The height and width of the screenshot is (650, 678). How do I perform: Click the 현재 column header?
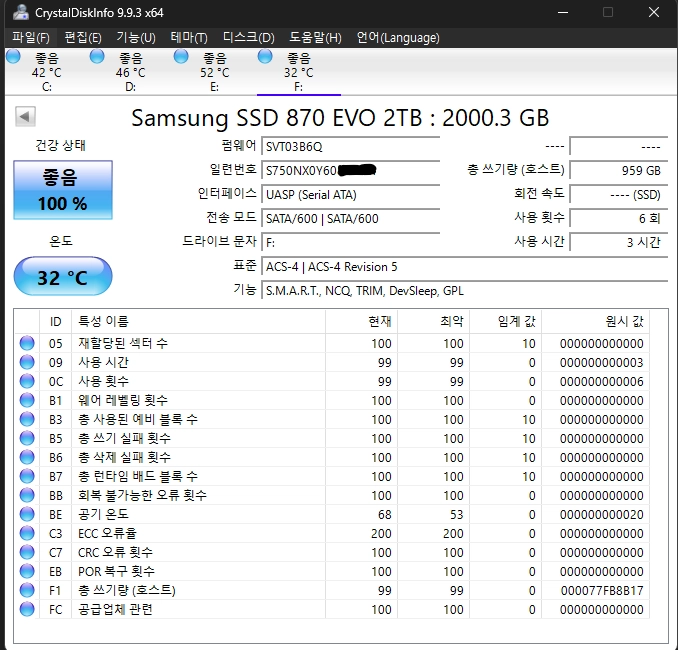pos(361,321)
